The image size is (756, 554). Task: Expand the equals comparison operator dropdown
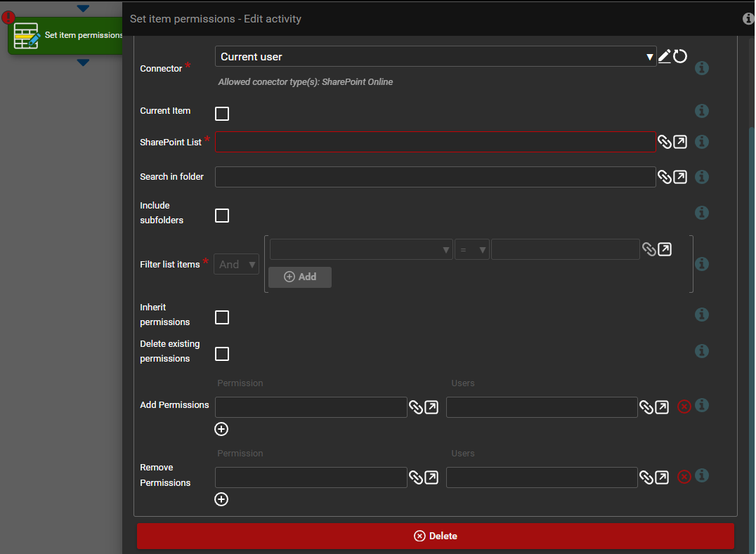click(471, 250)
